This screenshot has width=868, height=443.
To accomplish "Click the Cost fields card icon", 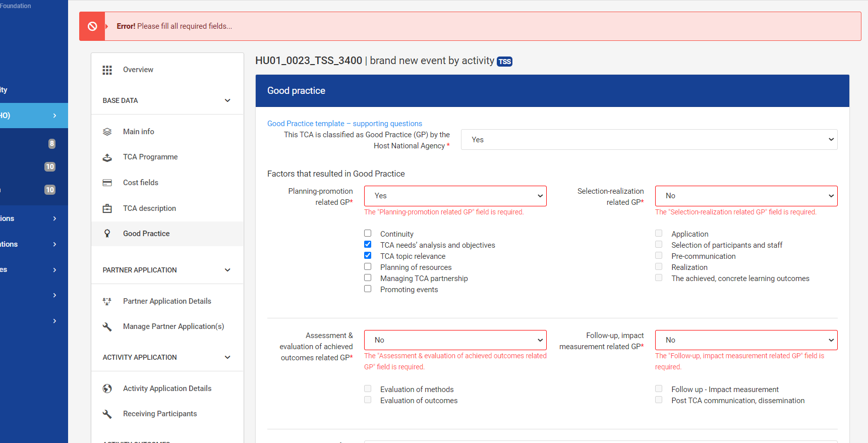I will pyautogui.click(x=107, y=183).
